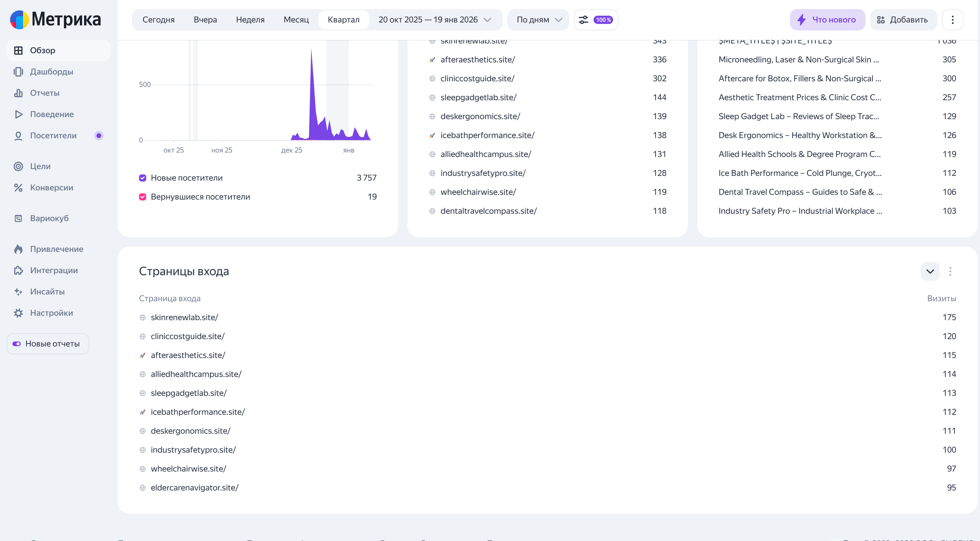Screen dimensions: 980x541
Task: Click the Conversions percent icon
Action: pos(18,187)
